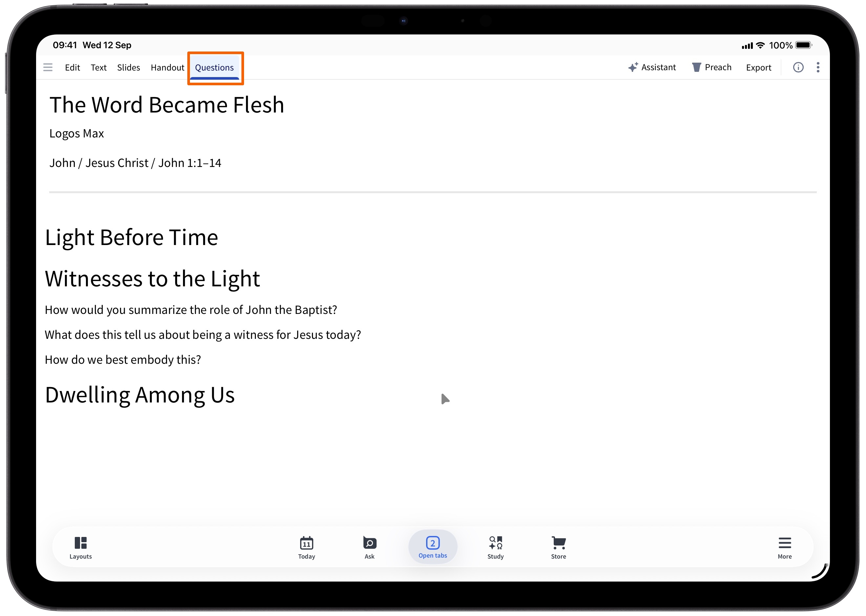Select the Questions tab

pyautogui.click(x=214, y=68)
